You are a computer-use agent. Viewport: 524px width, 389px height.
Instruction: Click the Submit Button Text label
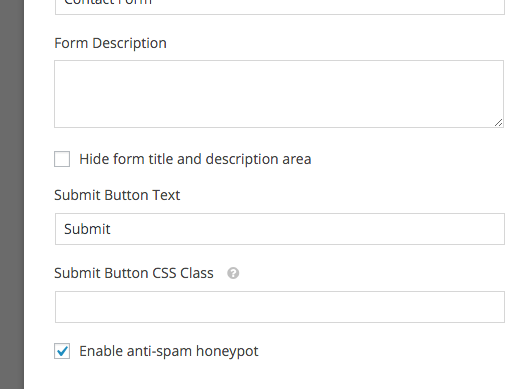click(117, 195)
